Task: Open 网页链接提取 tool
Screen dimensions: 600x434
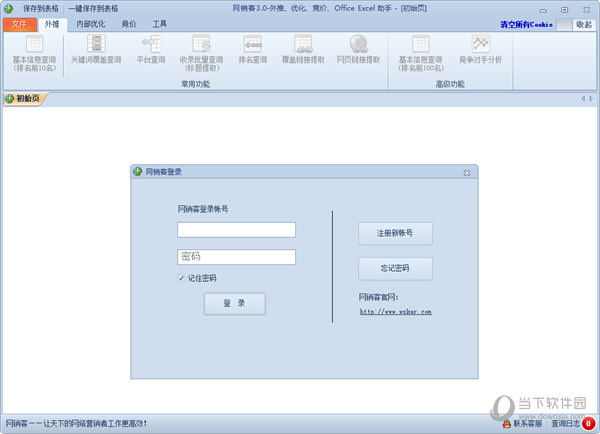Action: click(x=359, y=49)
